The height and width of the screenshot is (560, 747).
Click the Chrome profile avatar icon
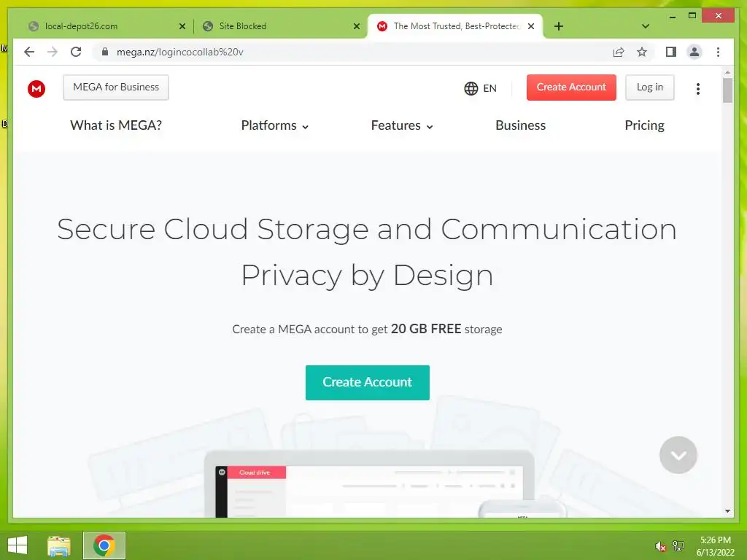[x=694, y=52]
